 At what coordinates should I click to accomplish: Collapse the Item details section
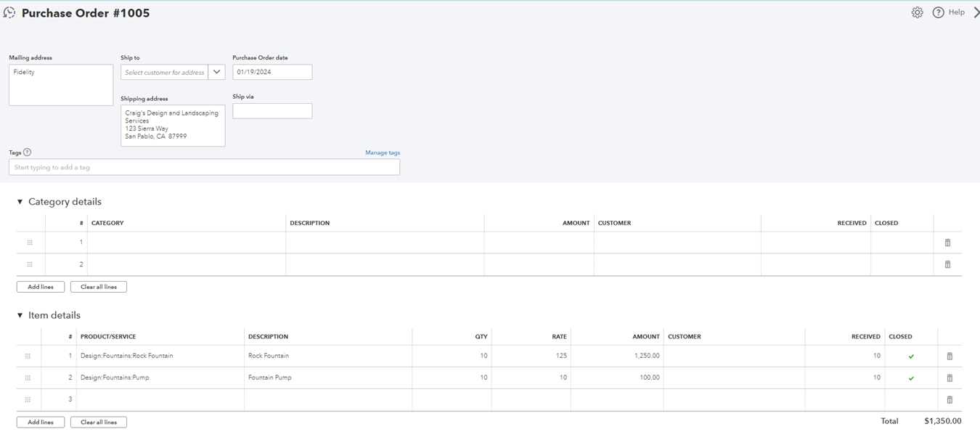[20, 316]
